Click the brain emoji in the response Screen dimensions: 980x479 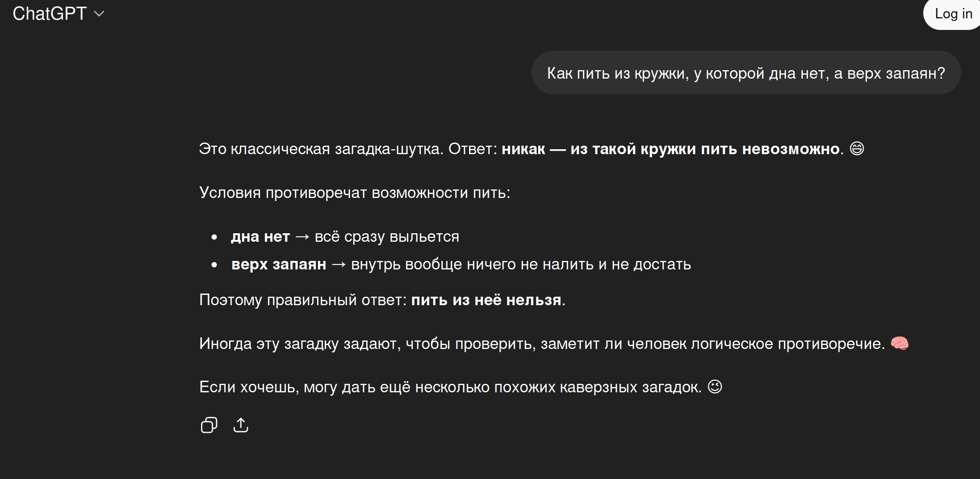click(x=900, y=343)
